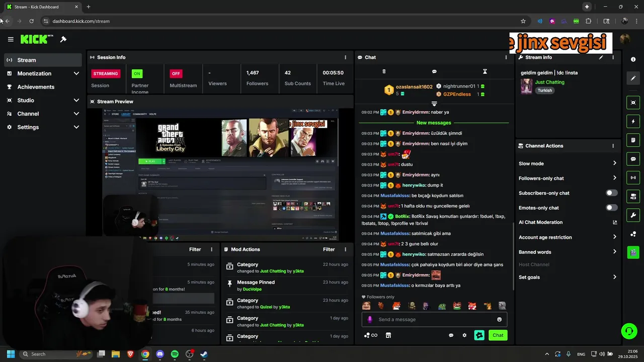Click the teal splat icon beside Chat button
Image resolution: width=644 pixels, height=362 pixels.
(x=479, y=335)
